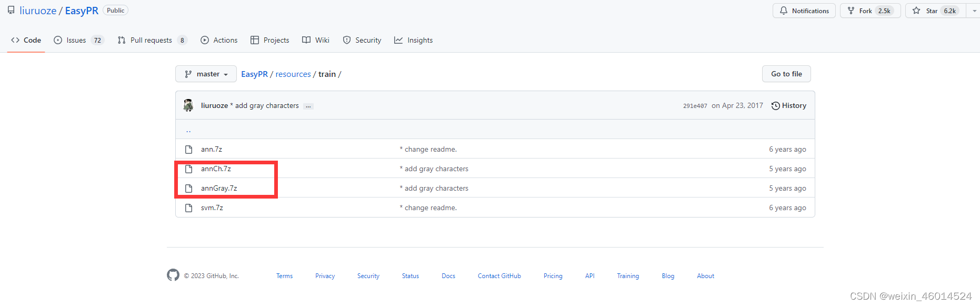Open the annCh.7z file
Screen dimensions: 980x306
click(x=216, y=169)
